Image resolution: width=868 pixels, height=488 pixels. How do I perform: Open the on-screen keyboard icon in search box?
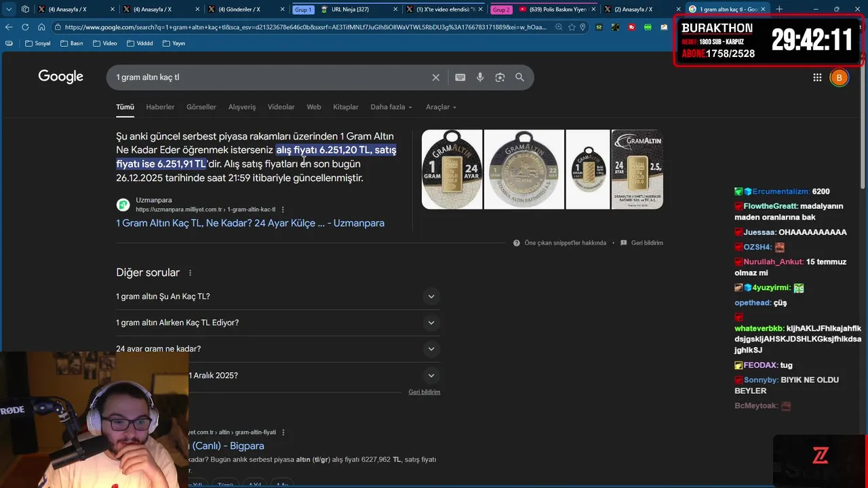[x=460, y=77]
